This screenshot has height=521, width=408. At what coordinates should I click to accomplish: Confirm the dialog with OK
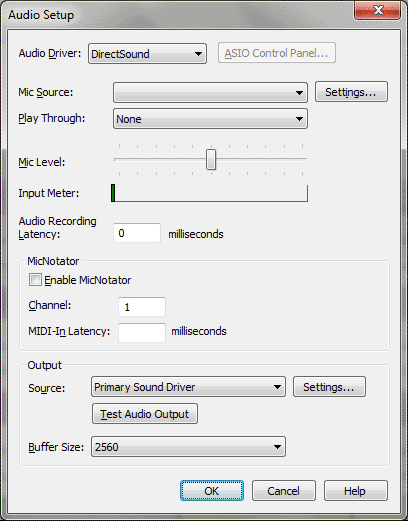[212, 491]
